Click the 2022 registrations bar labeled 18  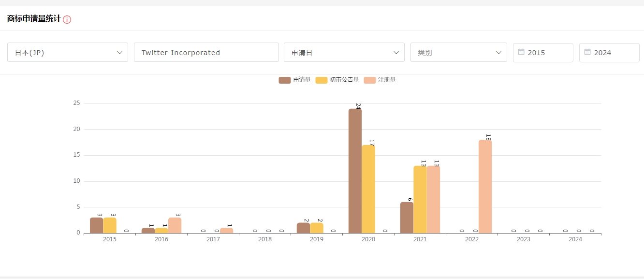click(x=485, y=186)
